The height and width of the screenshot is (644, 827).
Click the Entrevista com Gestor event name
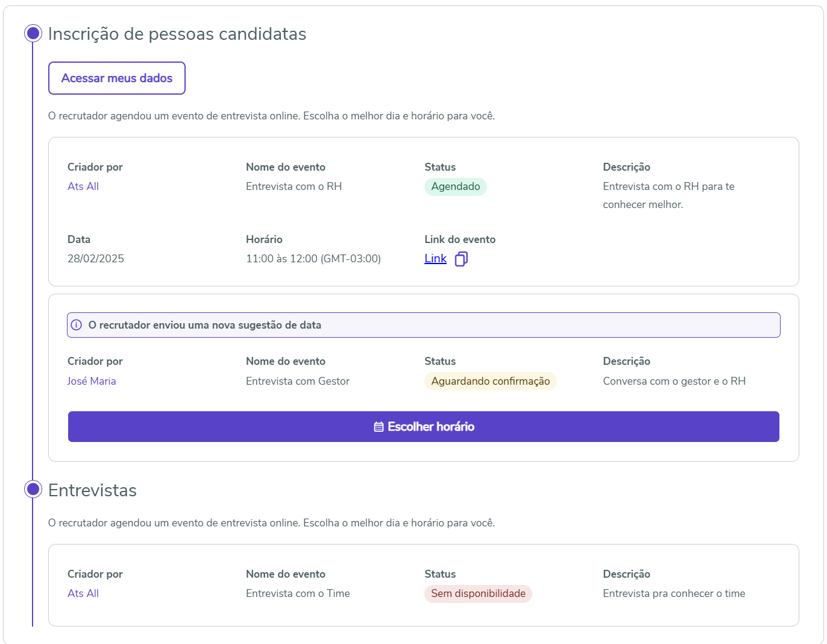(x=298, y=381)
